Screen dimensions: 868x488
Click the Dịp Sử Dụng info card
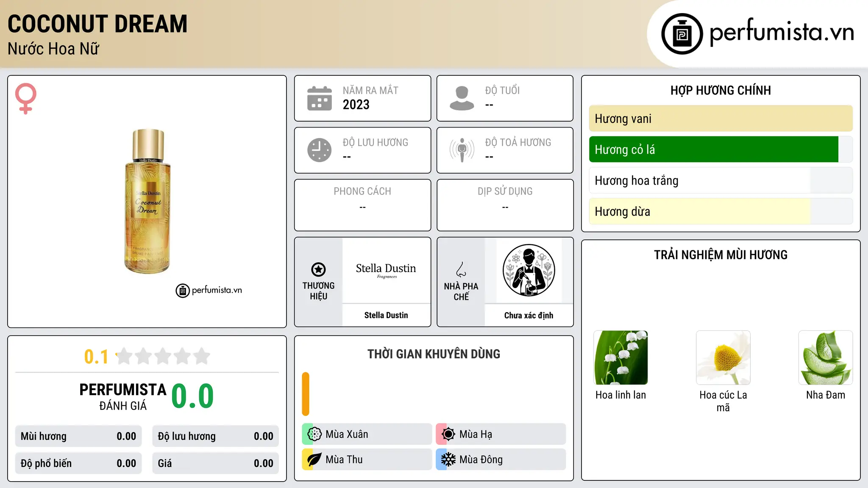[505, 205]
